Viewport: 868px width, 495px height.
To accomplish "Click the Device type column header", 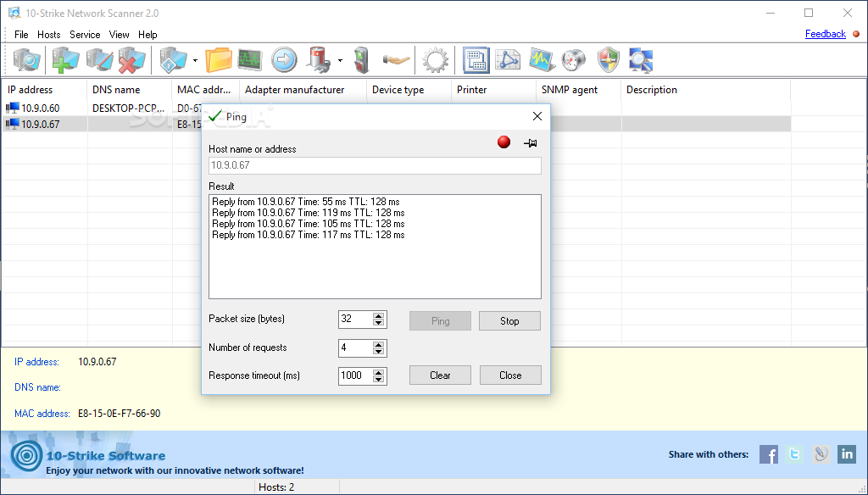I will coord(409,90).
